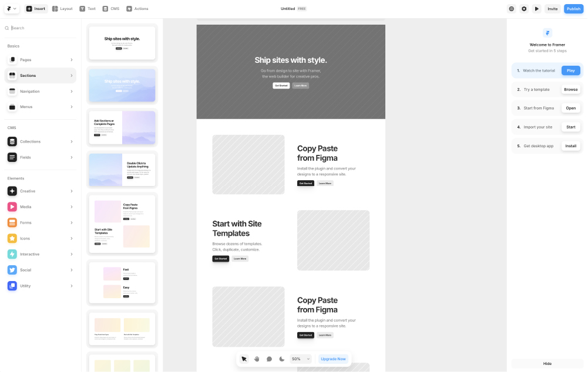The image size is (588, 372).
Task: Select the 'Double Click to Update Anything' thumbnail
Action: point(122,170)
